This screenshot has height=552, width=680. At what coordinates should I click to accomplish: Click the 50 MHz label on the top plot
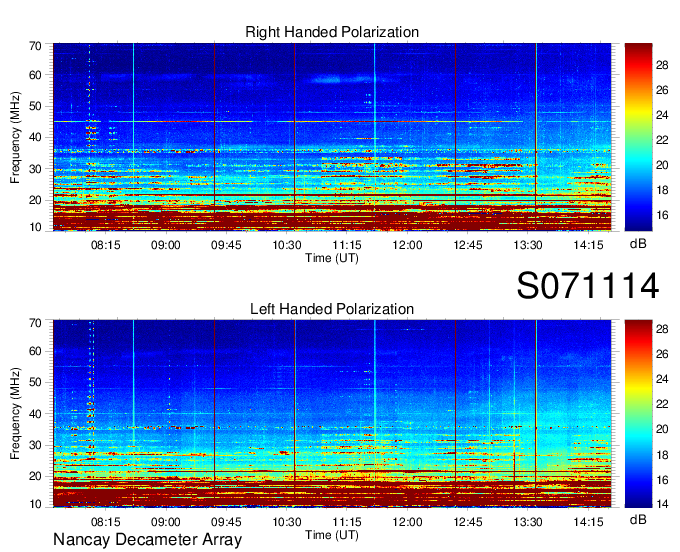[35, 106]
